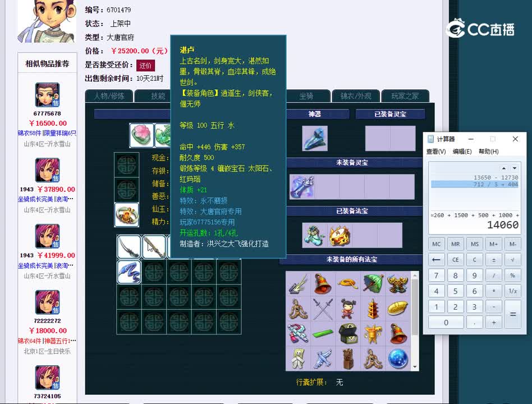Screen dimensions: 532x404
Task: Click calculator MS memory store button
Action: click(475, 244)
